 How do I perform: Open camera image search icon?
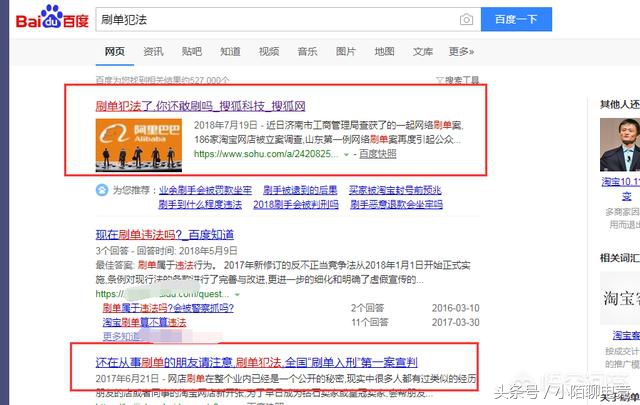tap(466, 19)
